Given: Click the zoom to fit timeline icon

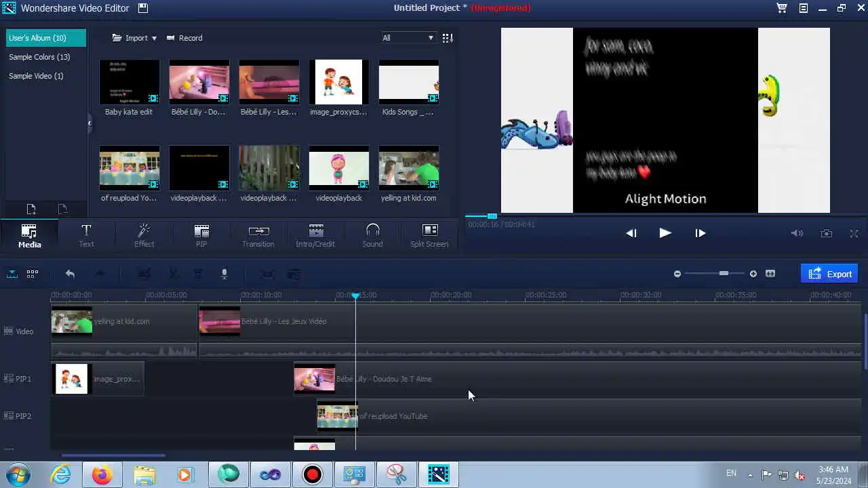Looking at the screenshot, I should tap(770, 274).
